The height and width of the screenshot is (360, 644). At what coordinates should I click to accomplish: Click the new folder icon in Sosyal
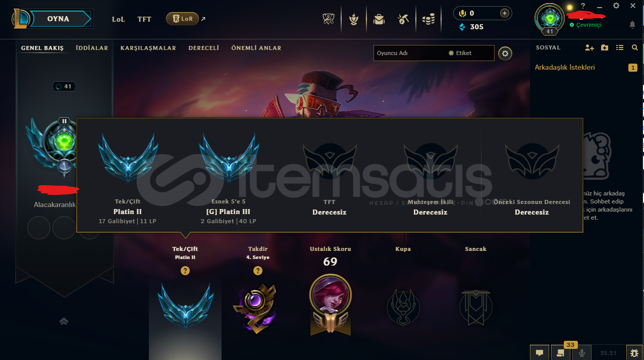click(x=605, y=47)
